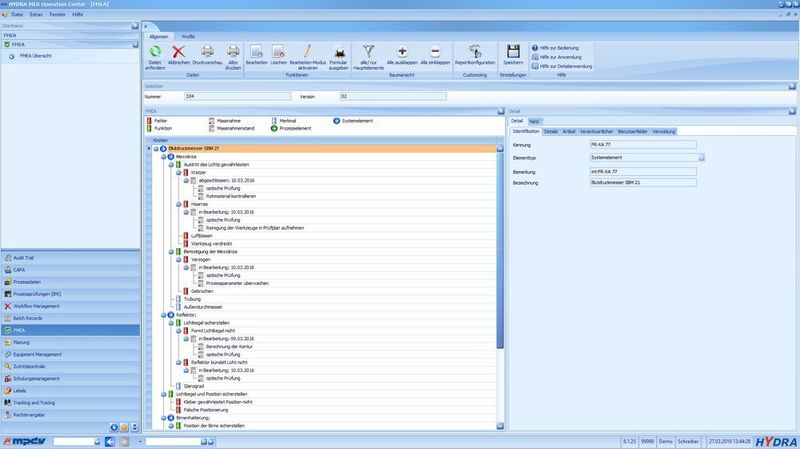
Task: Click Formular ausgeben icon
Action: 339,52
